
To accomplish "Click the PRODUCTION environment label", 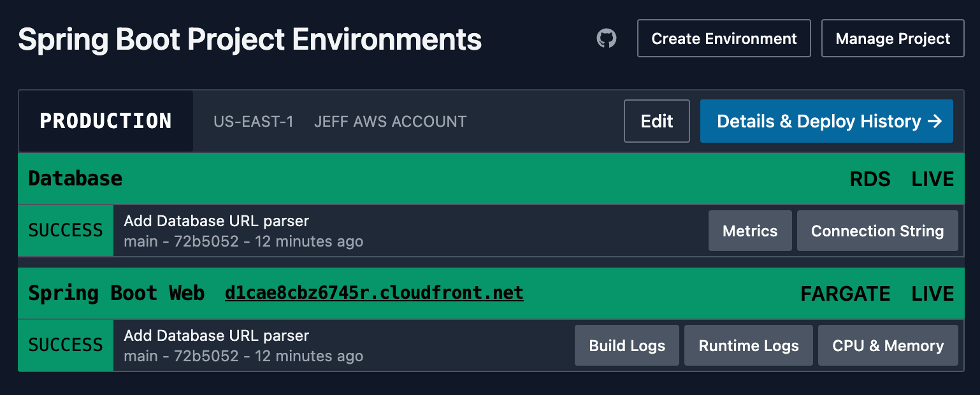I will tap(106, 121).
